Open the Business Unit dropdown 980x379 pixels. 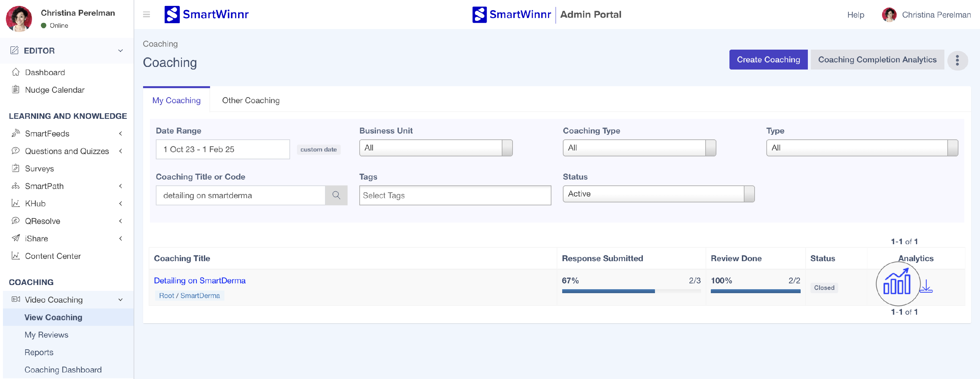pos(435,148)
